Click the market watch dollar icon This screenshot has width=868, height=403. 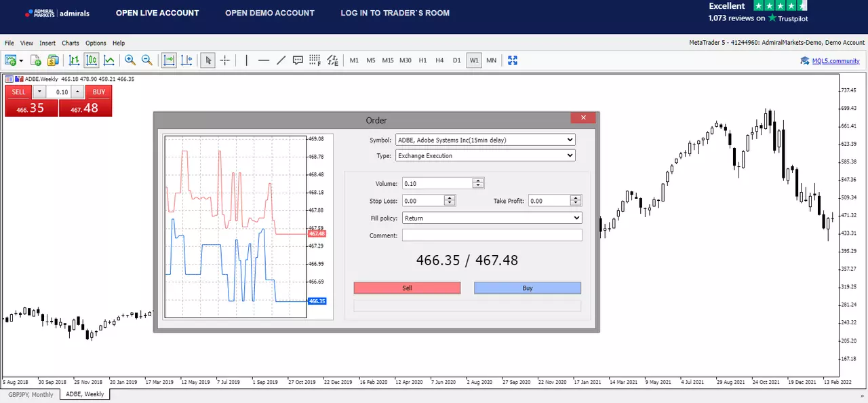[x=53, y=60]
